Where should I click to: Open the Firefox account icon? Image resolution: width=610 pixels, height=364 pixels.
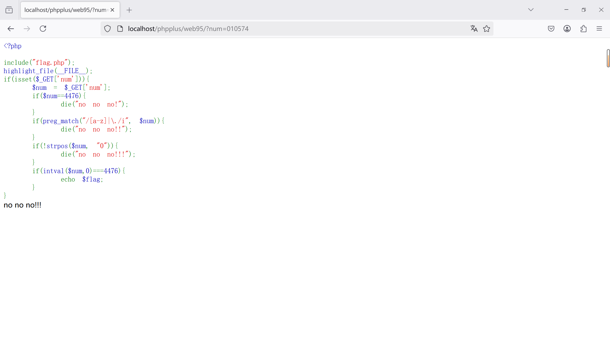567,29
